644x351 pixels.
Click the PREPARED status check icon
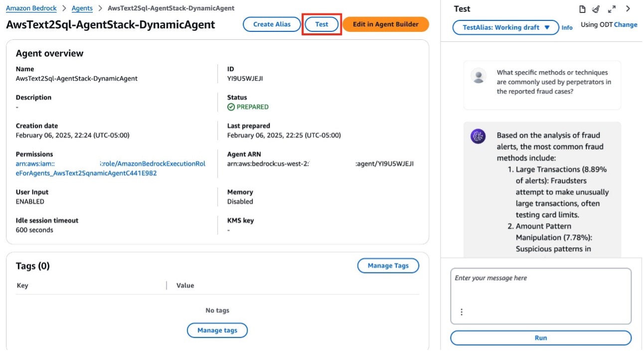tap(231, 107)
